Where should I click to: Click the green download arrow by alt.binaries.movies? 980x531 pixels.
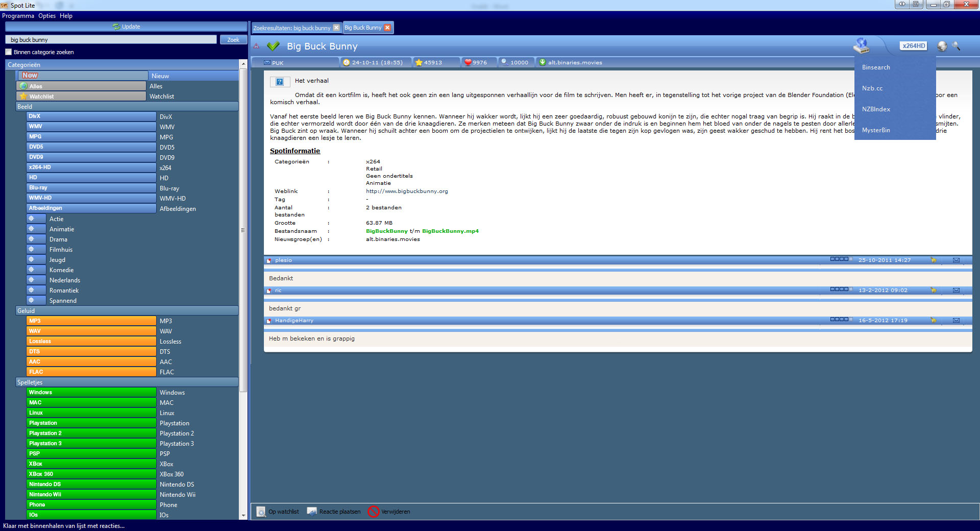(543, 62)
